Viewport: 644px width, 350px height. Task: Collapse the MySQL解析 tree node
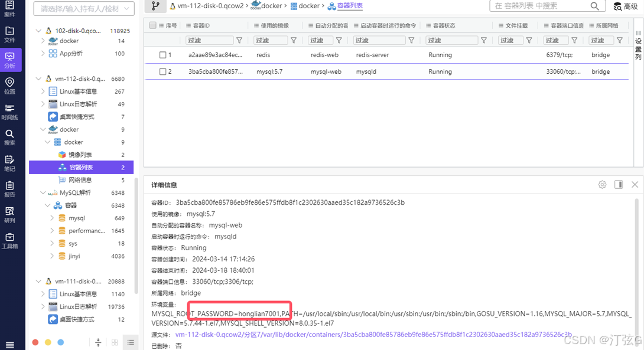pyautogui.click(x=43, y=192)
